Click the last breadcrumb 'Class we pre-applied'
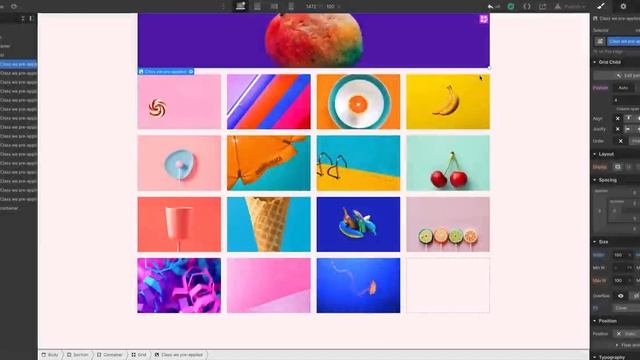 coord(179,355)
